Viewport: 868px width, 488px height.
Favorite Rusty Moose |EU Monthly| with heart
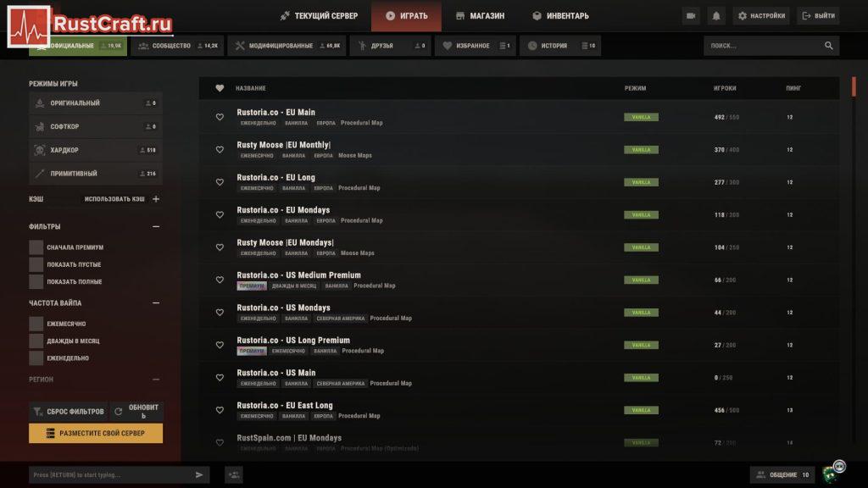(x=220, y=150)
